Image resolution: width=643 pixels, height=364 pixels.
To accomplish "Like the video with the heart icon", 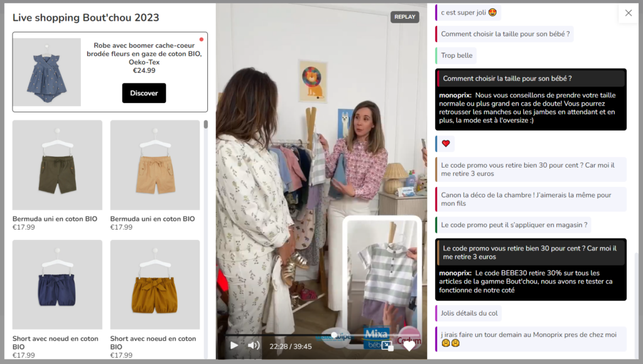I will [409, 346].
